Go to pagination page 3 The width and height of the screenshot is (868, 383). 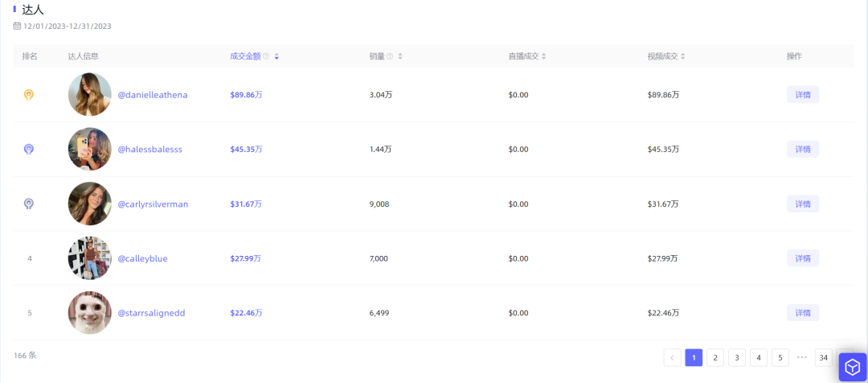(x=737, y=357)
